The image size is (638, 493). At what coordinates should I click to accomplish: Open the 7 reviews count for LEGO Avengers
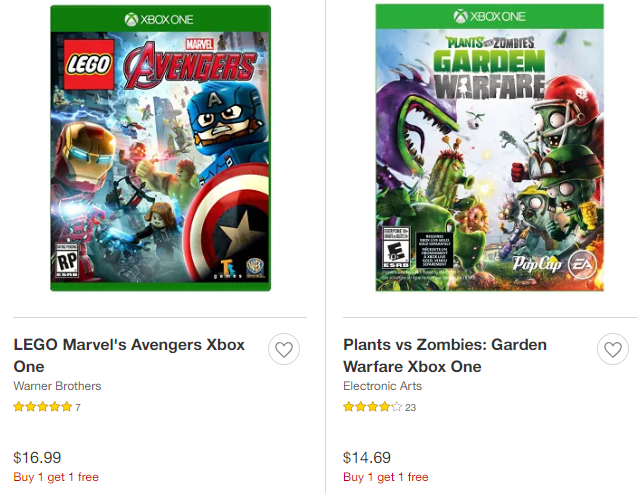coord(78,407)
